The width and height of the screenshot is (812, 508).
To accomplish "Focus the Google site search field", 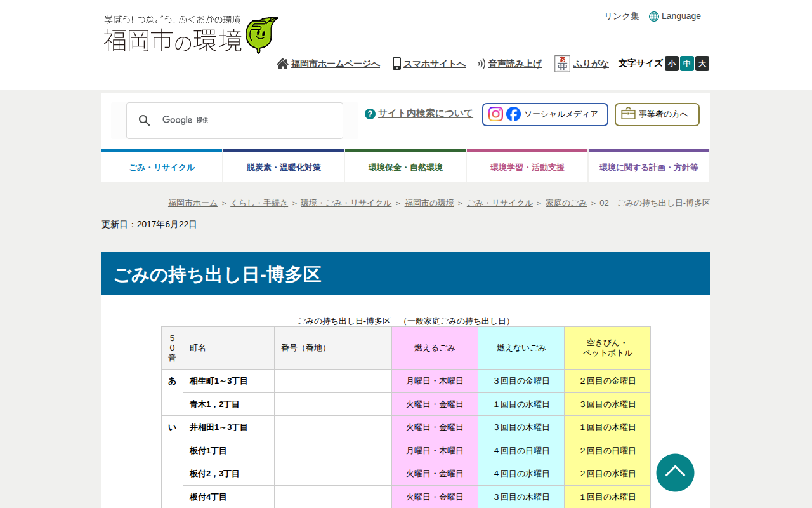I will pos(266,121).
